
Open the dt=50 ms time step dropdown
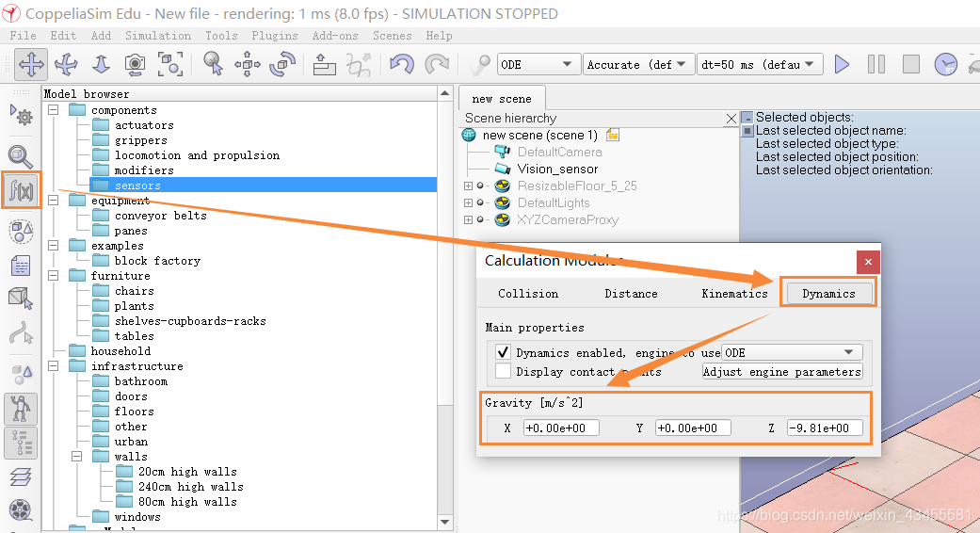pyautogui.click(x=760, y=64)
